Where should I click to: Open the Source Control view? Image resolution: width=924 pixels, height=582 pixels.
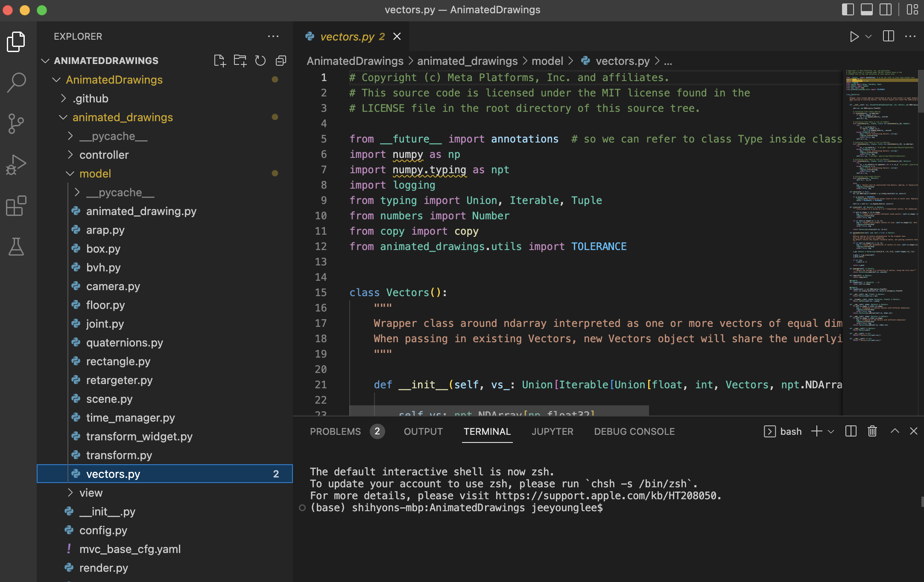[16, 123]
